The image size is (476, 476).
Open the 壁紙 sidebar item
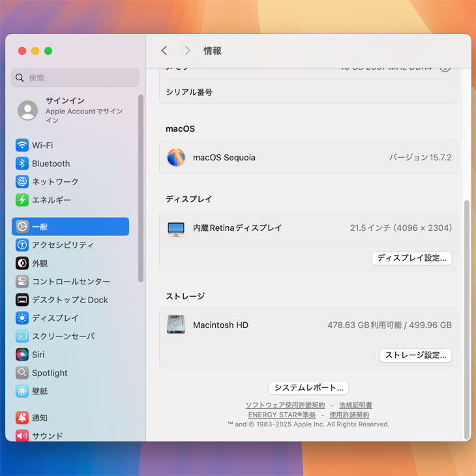(x=40, y=391)
